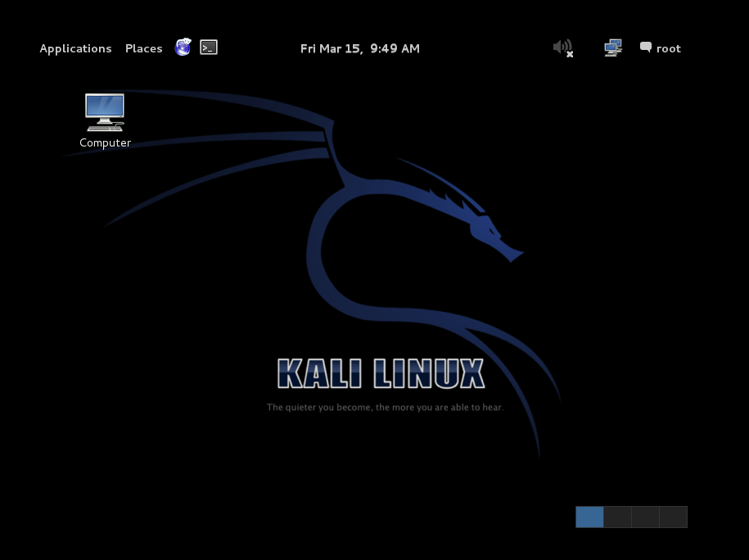Switch to the fourth workspace
This screenshot has height=560, width=749.
tap(674, 517)
